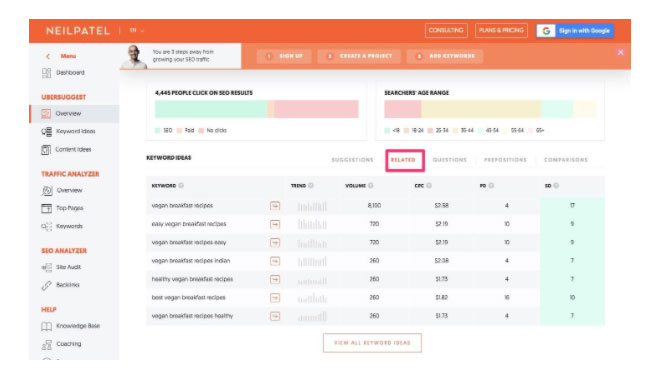Image resolution: width=665 pixels, height=380 pixels.
Task: Click SD value 17 in first row
Action: (x=572, y=206)
